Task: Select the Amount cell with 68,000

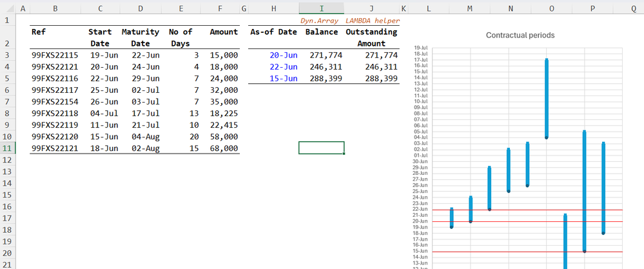Action: coord(224,148)
